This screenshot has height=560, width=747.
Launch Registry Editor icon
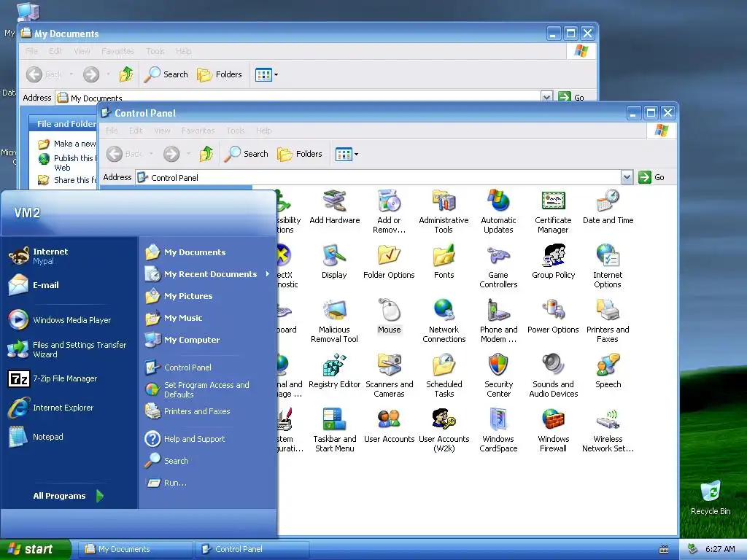(x=334, y=371)
